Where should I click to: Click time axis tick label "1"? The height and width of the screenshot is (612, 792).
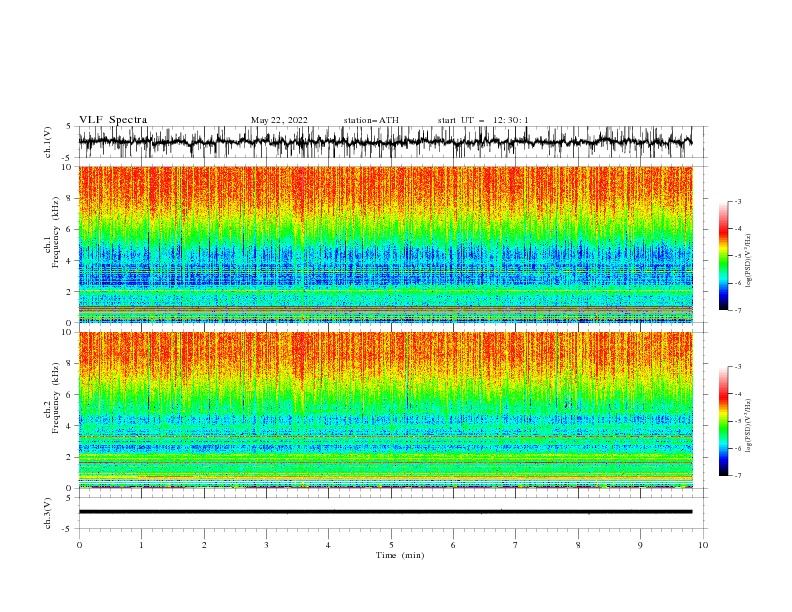(x=141, y=545)
